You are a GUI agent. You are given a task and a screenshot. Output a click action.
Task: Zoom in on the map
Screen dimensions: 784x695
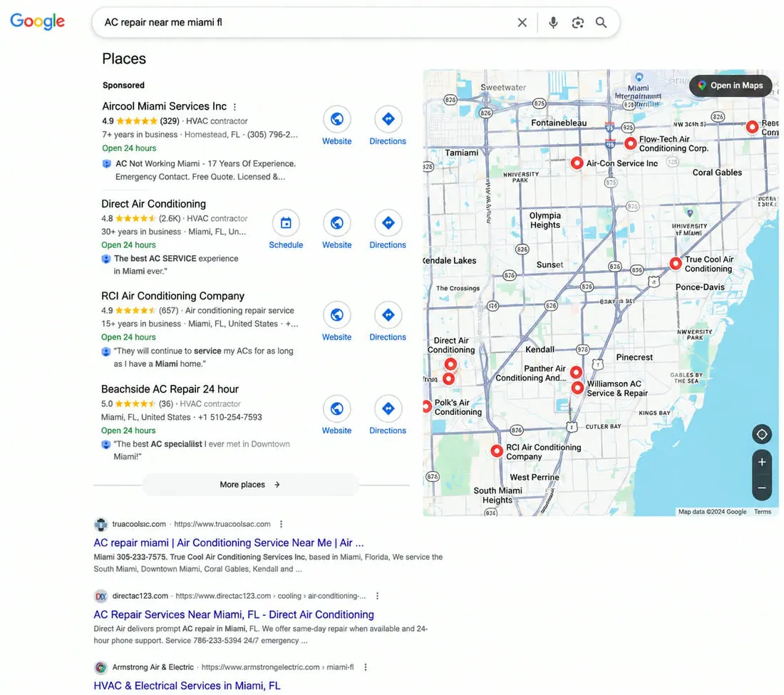pyautogui.click(x=761, y=463)
